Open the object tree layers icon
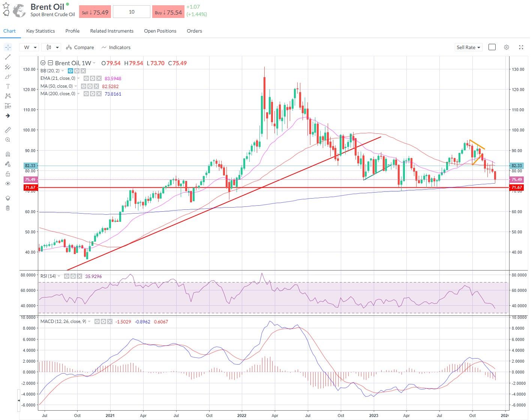Image resolution: width=532 pixels, height=420 pixels. coord(8,198)
